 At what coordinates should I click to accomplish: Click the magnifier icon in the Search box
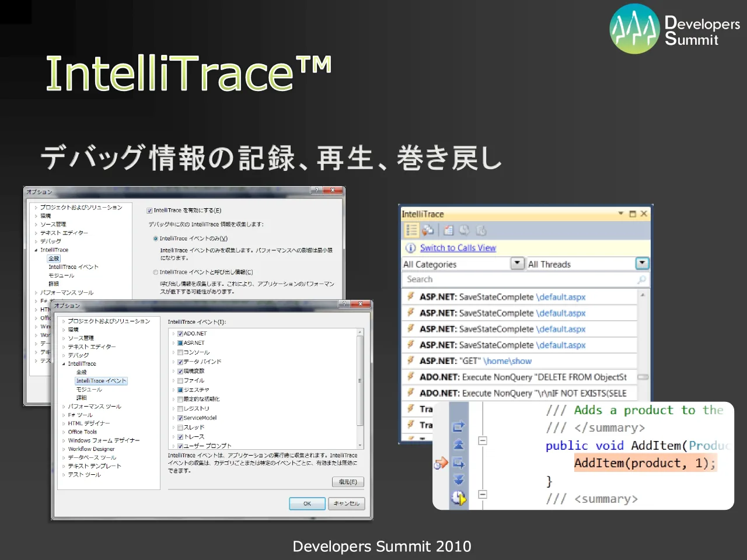click(641, 279)
